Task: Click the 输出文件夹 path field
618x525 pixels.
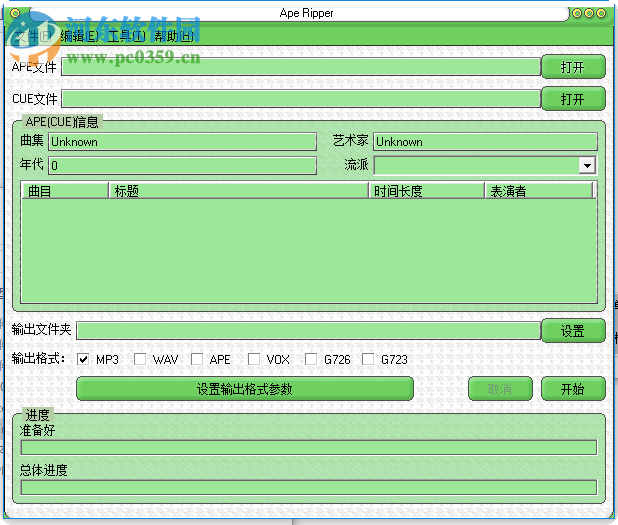Action: pos(309,331)
